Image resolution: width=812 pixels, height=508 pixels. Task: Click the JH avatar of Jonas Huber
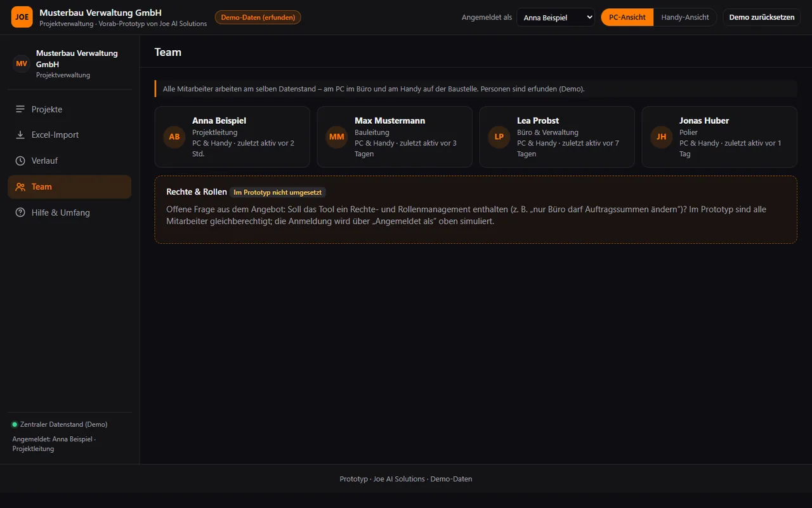pos(662,137)
